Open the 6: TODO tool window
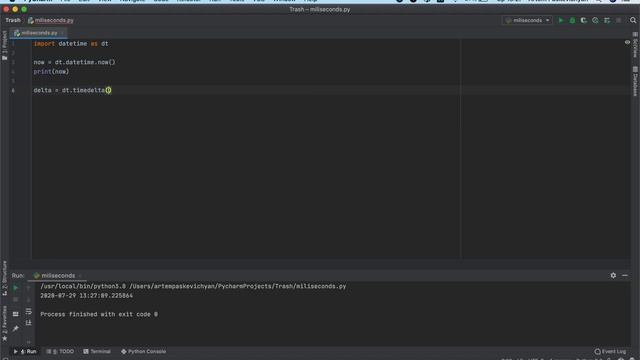Image resolution: width=640 pixels, height=360 pixels. [60, 351]
